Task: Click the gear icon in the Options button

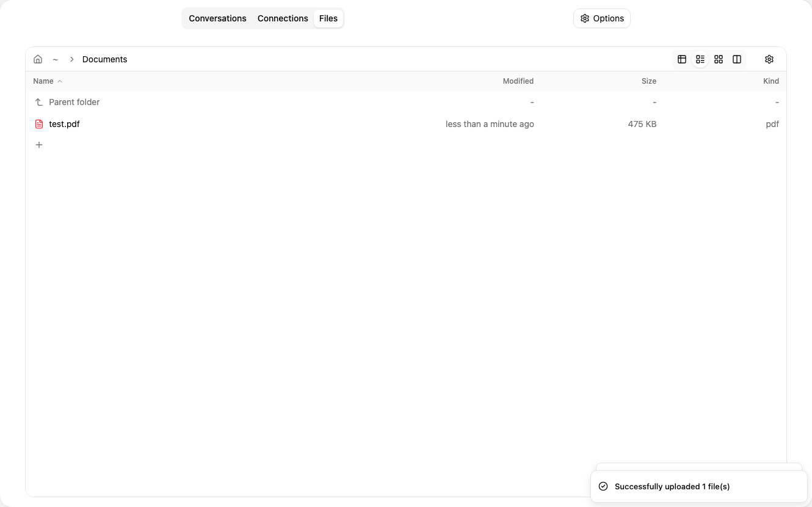Action: [x=585, y=18]
